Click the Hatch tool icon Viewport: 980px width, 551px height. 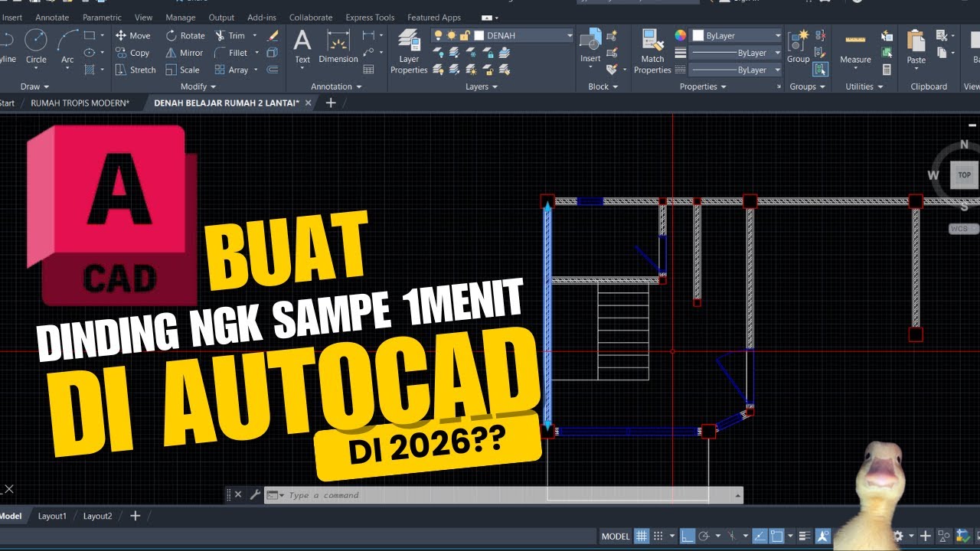[90, 70]
